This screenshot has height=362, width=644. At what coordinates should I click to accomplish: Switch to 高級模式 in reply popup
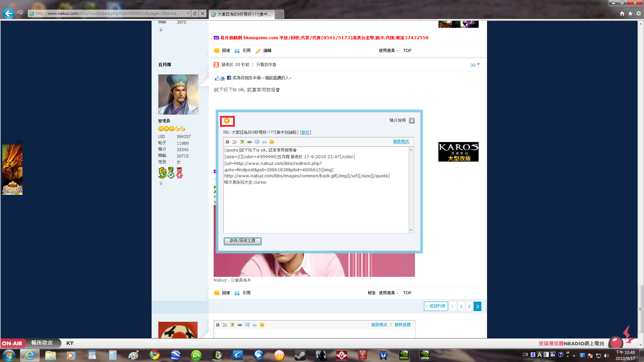click(401, 142)
